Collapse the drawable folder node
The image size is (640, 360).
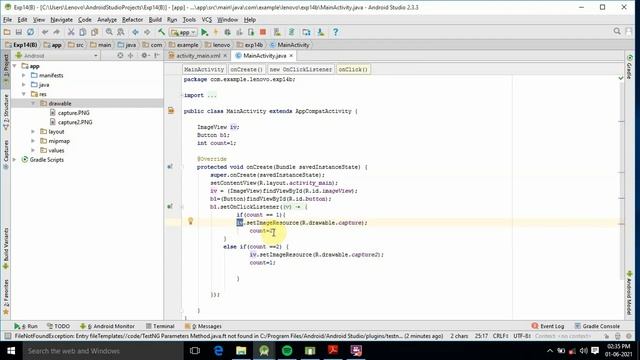[x=33, y=103]
